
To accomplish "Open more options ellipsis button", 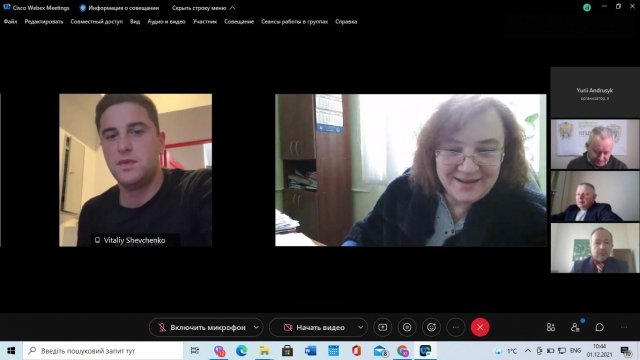I will tap(456, 327).
